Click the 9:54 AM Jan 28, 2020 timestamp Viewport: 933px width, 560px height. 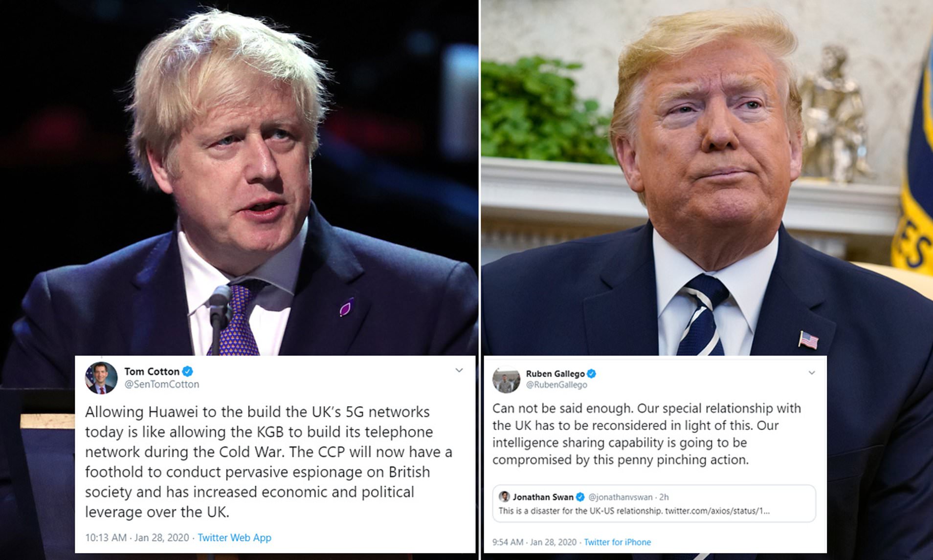534,542
